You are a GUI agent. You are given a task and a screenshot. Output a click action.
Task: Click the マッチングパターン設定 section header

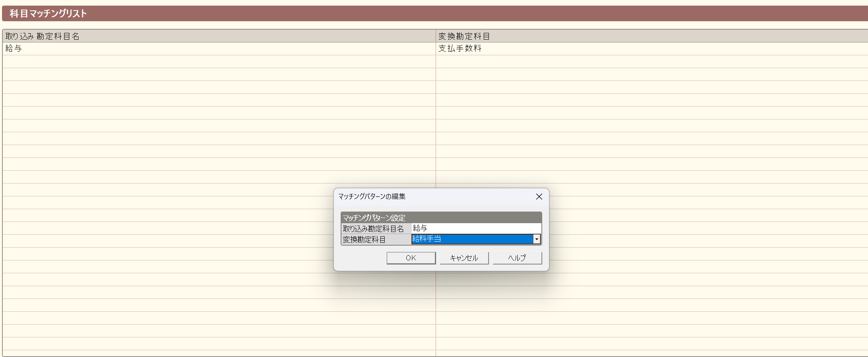tap(441, 218)
